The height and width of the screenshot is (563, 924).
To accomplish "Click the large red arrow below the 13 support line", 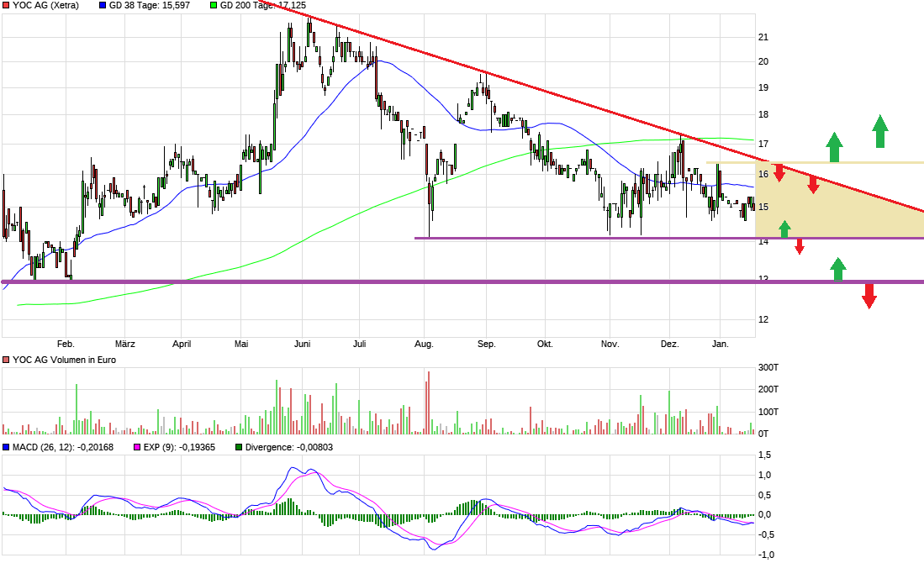I will click(869, 296).
